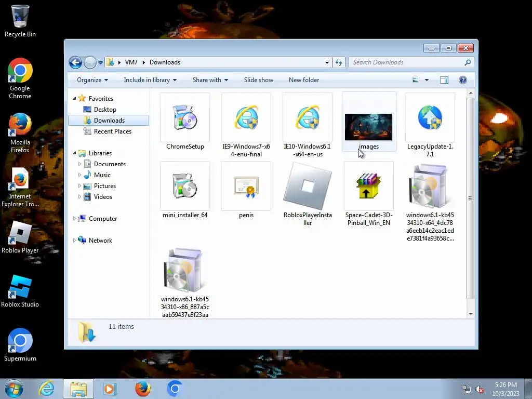532x399 pixels.
Task: Open Internet Explorer from the taskbar
Action: pyautogui.click(x=46, y=389)
